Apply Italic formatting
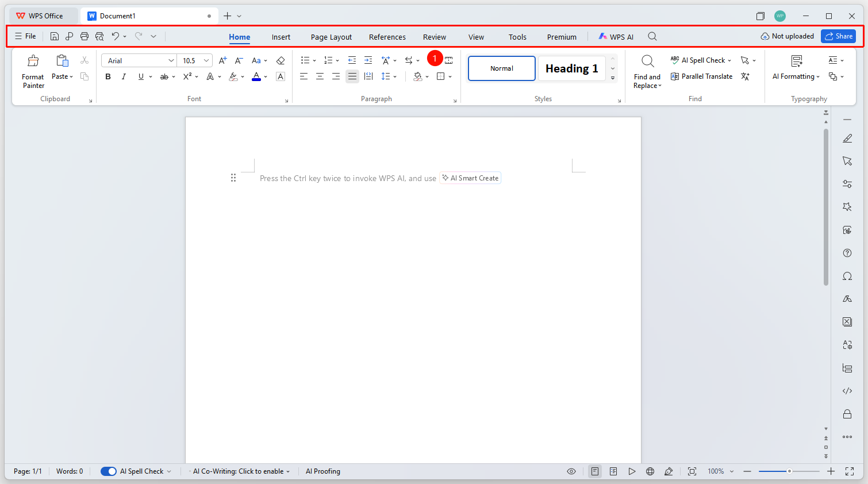 coord(124,76)
